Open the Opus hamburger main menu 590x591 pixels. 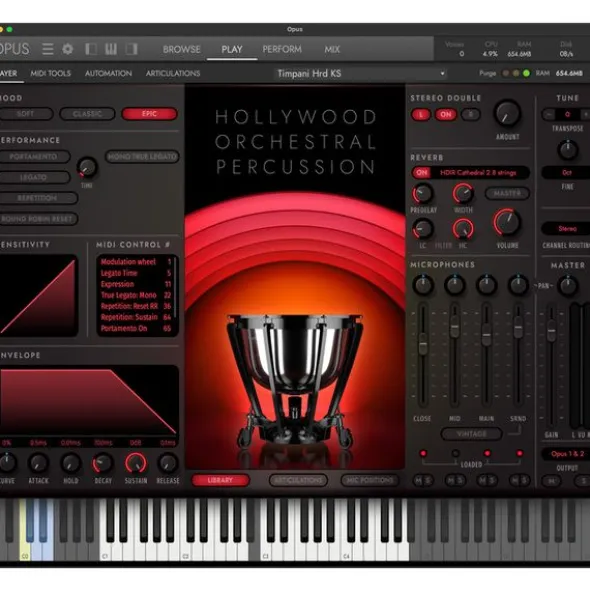click(48, 49)
